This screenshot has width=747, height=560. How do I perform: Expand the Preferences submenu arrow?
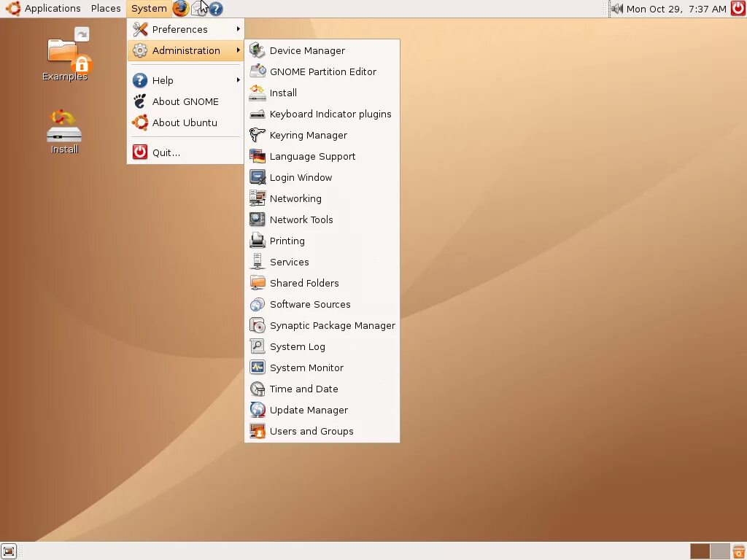[x=239, y=29]
